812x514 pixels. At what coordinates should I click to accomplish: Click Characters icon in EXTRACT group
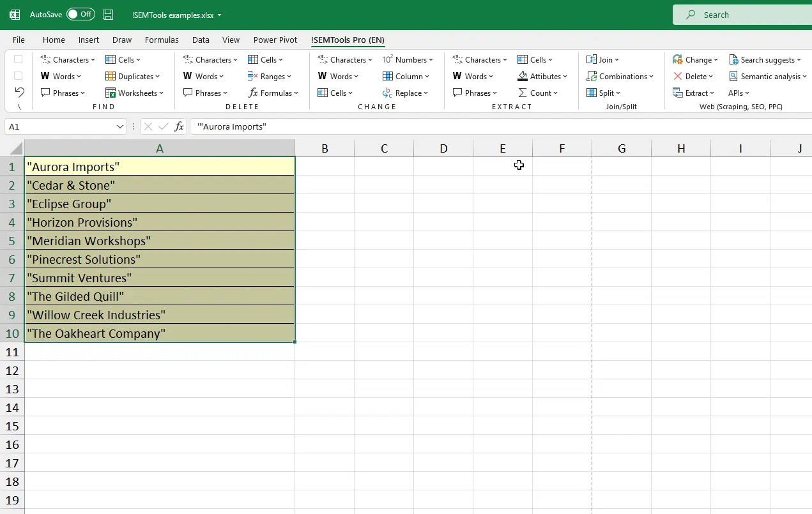pyautogui.click(x=457, y=59)
